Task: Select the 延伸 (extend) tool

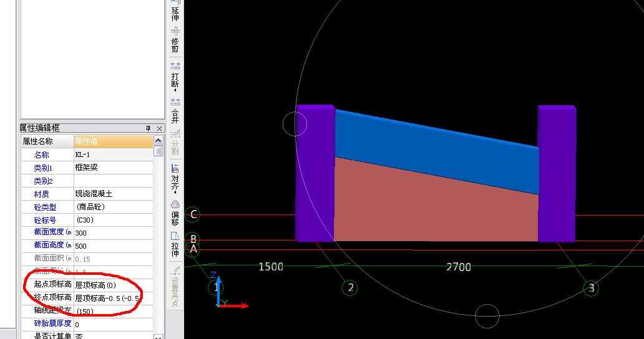Action: [175, 11]
